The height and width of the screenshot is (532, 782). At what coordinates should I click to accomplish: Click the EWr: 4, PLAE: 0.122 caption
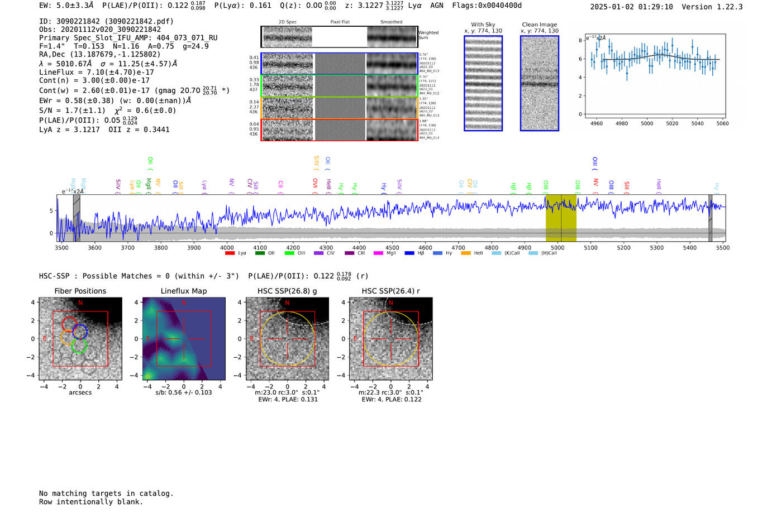pos(392,400)
